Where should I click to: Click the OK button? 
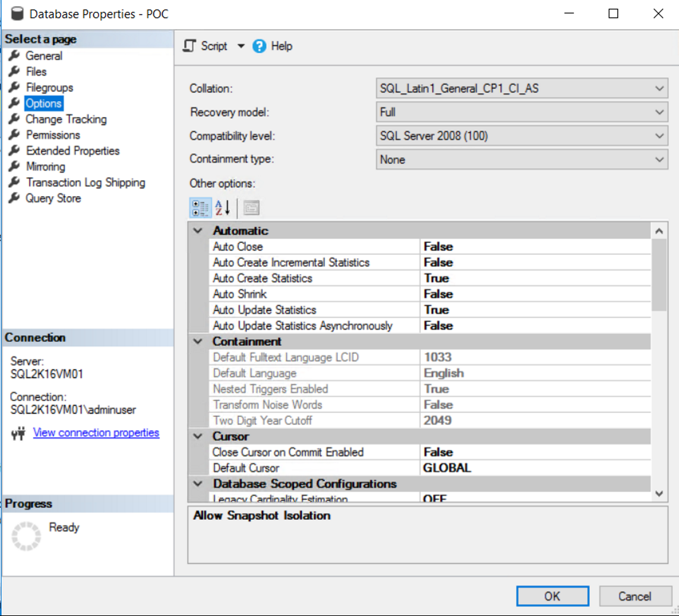coord(552,596)
